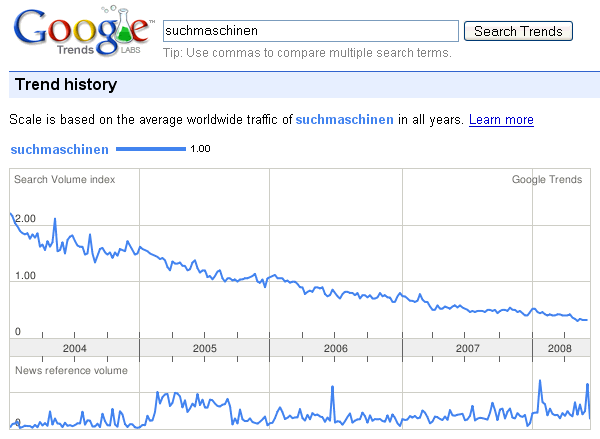Click the Trend history heading

[x=66, y=85]
